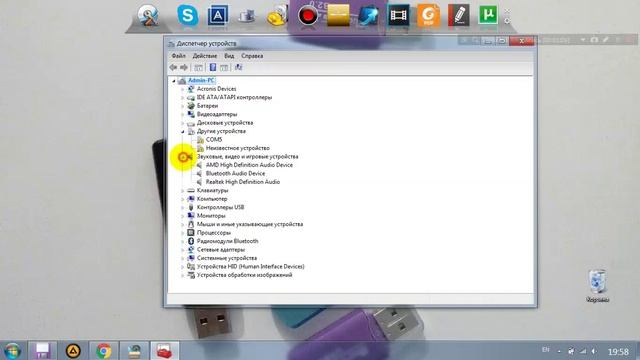
Task: Launch the red record button app
Action: (x=307, y=16)
